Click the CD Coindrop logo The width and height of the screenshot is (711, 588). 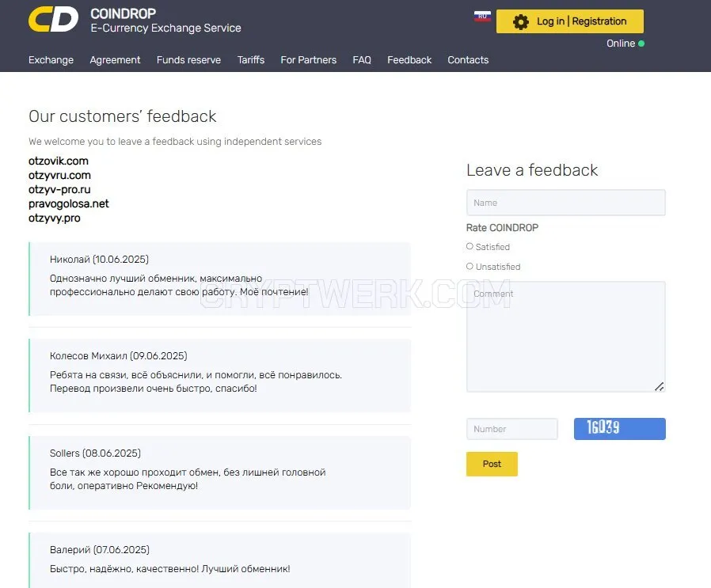click(x=53, y=20)
